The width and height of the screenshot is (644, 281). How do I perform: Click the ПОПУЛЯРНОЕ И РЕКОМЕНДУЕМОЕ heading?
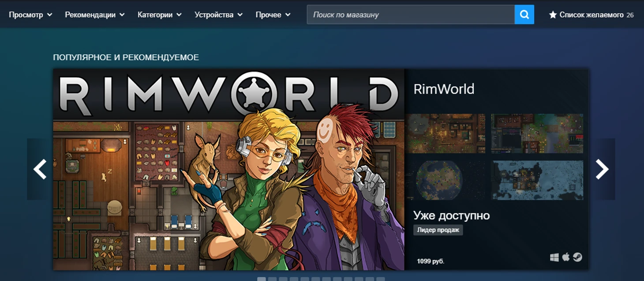[126, 57]
